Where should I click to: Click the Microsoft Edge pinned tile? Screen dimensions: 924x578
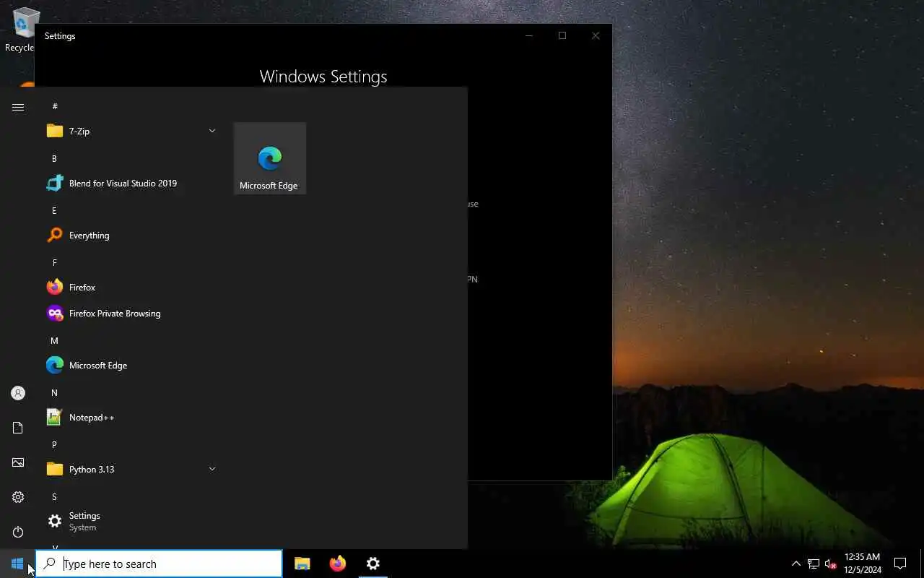270,158
